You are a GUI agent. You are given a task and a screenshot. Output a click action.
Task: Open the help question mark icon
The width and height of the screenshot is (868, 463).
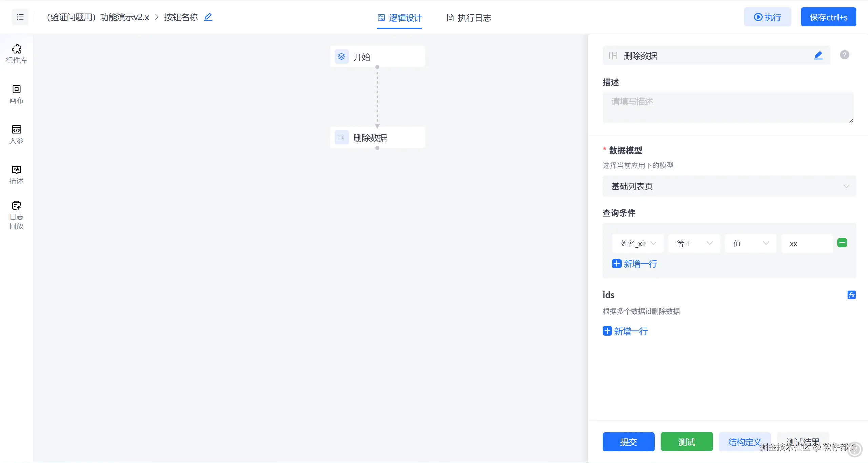[844, 55]
